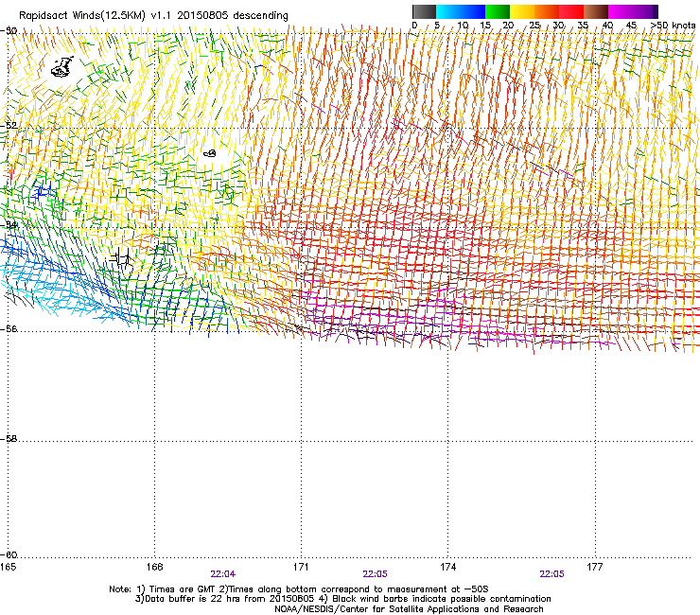
Task: Click the NOAA/NESDIS credit line
Action: 409,608
